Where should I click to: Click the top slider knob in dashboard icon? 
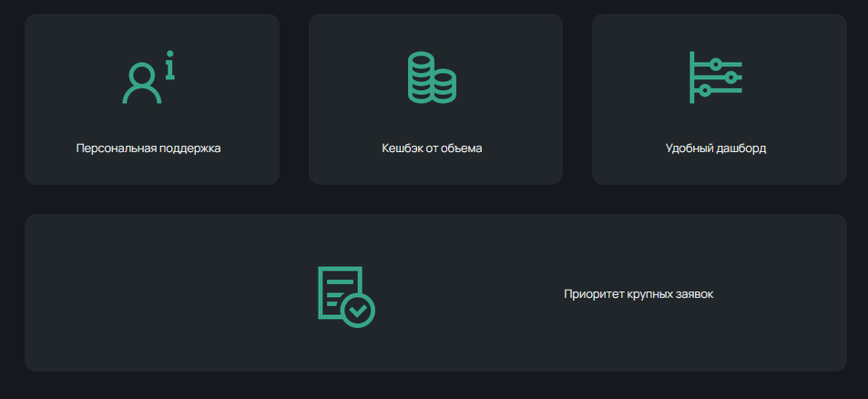tap(716, 64)
